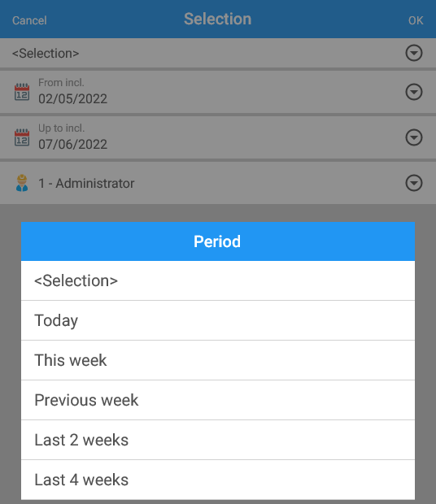Click the Selection title in the header
This screenshot has height=504, width=436.
click(x=218, y=19)
